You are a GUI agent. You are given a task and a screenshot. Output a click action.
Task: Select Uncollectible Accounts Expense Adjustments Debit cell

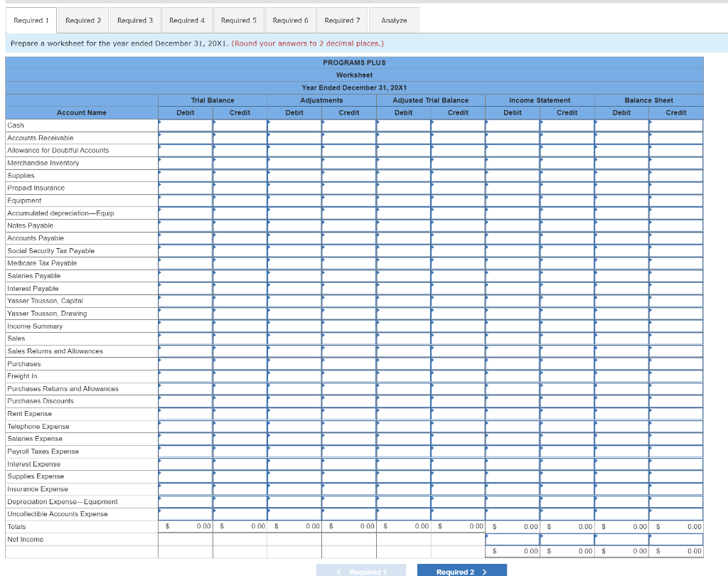(x=294, y=514)
